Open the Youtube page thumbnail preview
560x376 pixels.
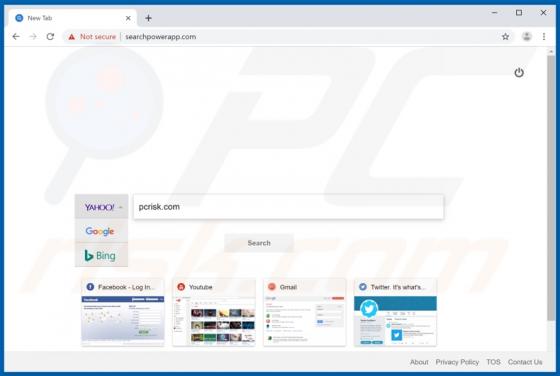pos(214,320)
